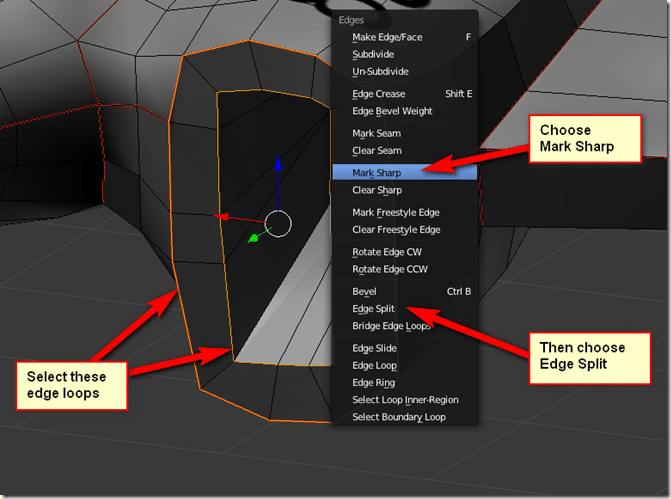Screen dimensions: 671x499
Task: Select Edge Bevel Weight entry
Action: pyautogui.click(x=405, y=111)
